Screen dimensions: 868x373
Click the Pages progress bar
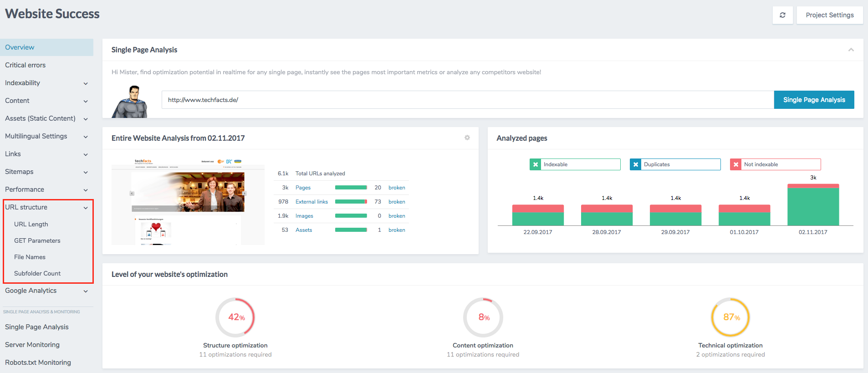pos(351,188)
